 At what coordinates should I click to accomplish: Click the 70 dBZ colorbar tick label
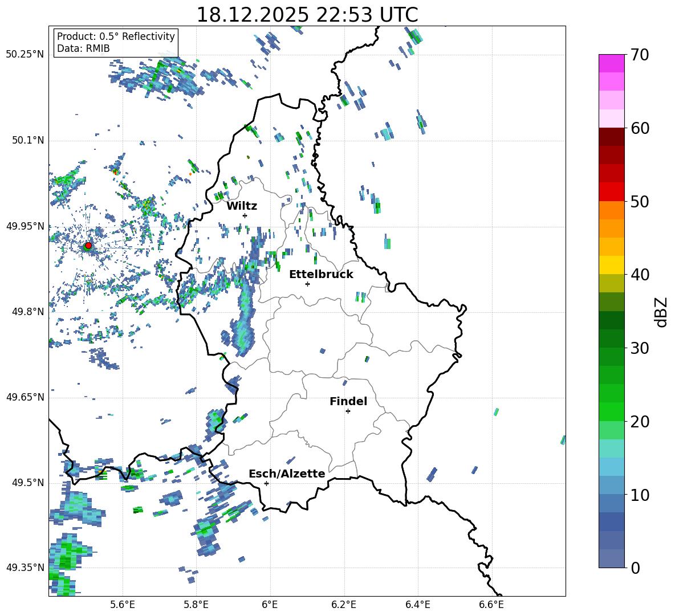[641, 55]
